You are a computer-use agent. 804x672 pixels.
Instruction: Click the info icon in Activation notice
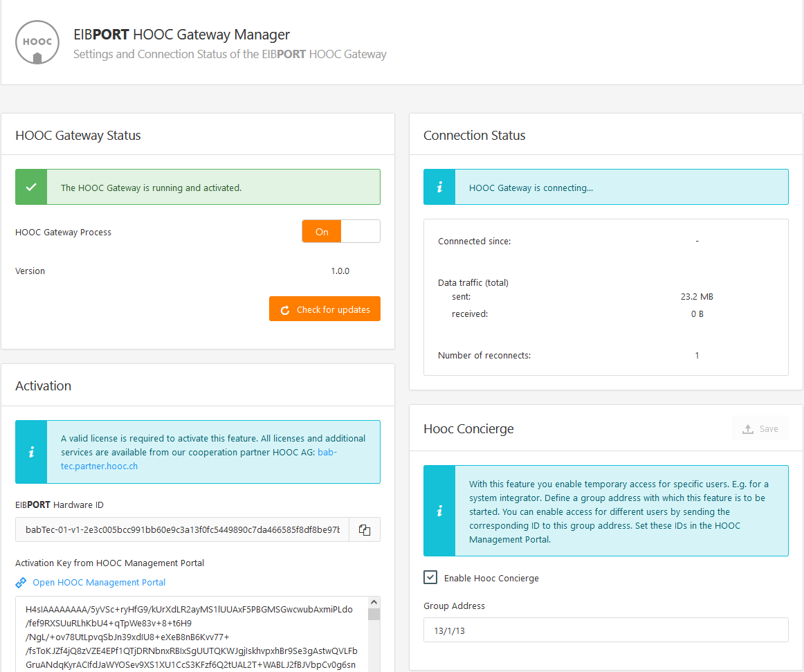(31, 452)
